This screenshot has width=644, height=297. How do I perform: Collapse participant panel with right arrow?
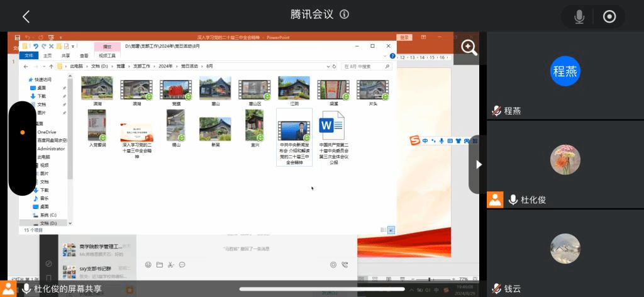[478, 164]
